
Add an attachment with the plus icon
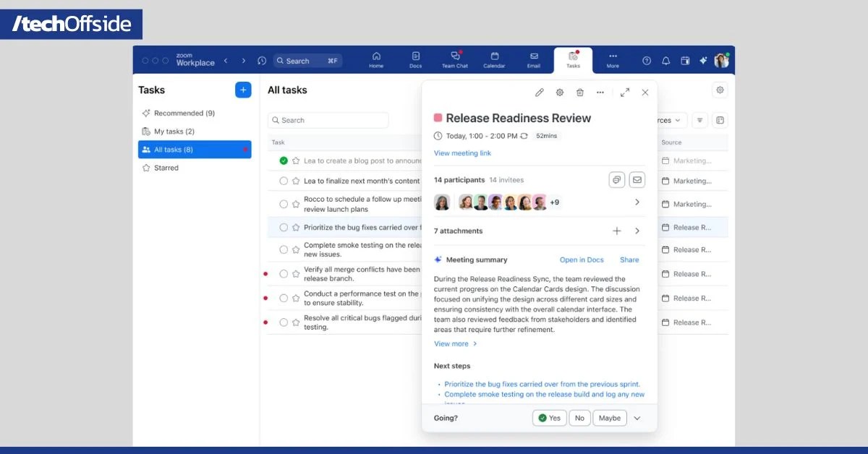tap(617, 231)
